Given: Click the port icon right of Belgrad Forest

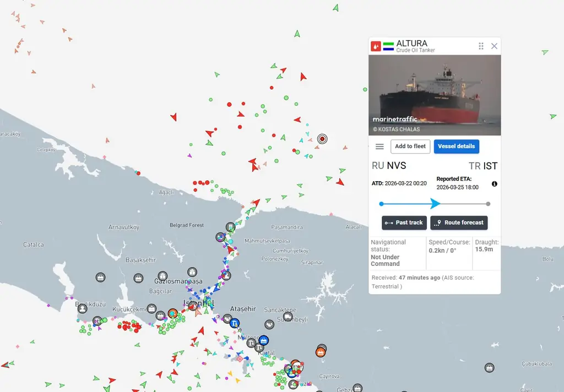Looking at the screenshot, I should [230, 226].
